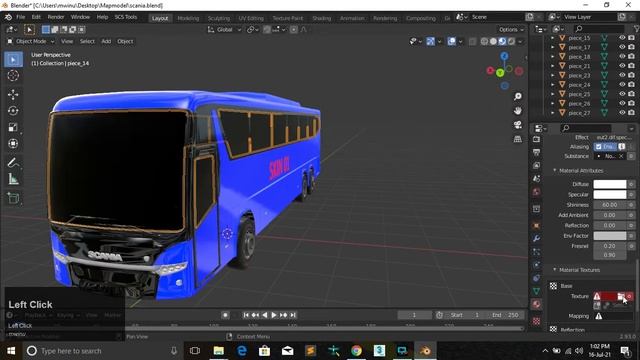Click the viewport zoom magnifier icon
This screenshot has width=640, height=360.
[x=518, y=96]
